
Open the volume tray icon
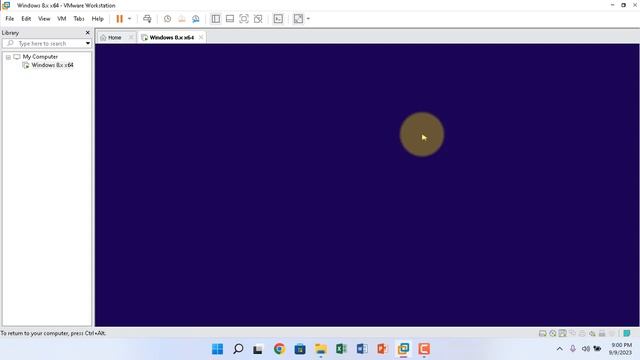586,349
